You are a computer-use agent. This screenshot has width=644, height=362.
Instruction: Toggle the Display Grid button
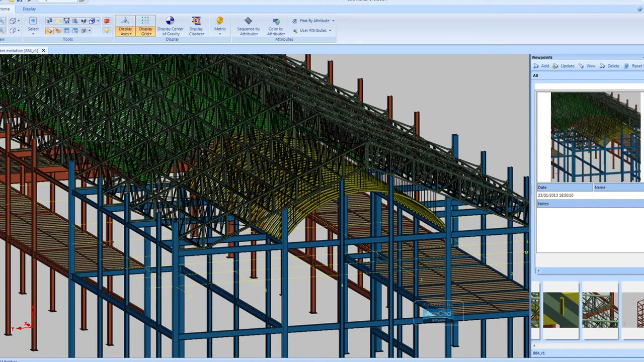145,26
